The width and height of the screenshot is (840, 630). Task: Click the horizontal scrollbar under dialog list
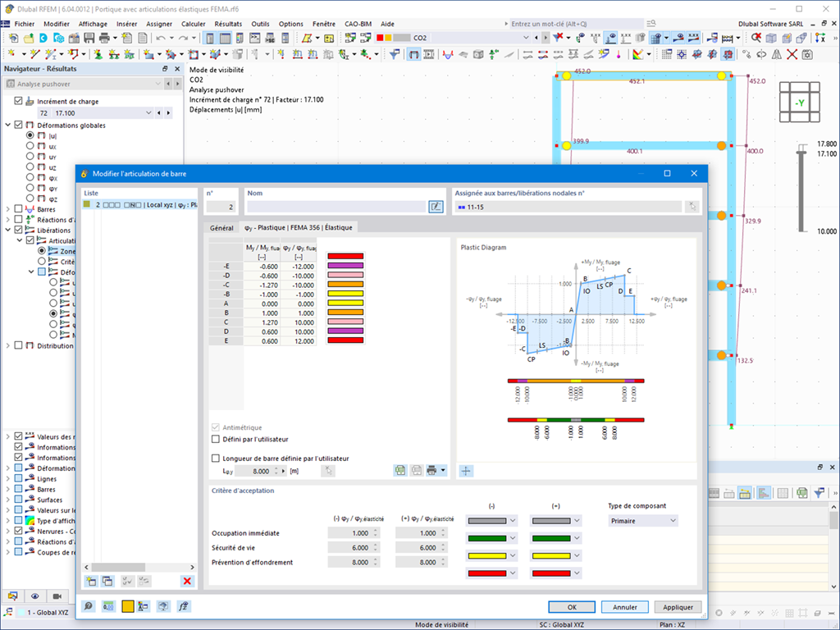[139, 567]
